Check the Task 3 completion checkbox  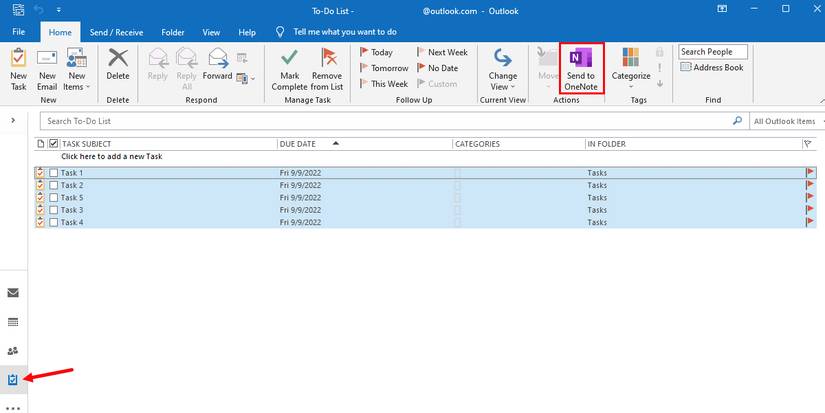coord(54,210)
